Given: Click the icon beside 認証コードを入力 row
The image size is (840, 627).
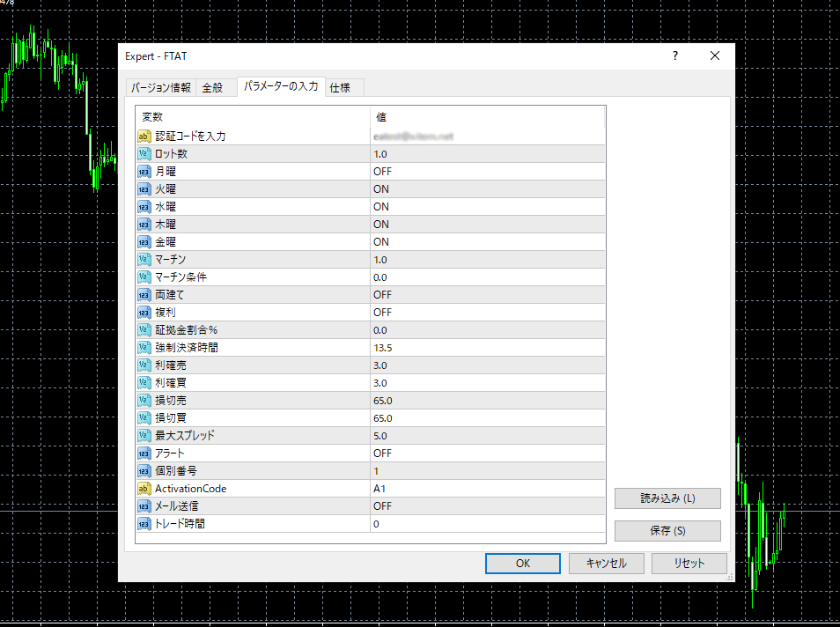Looking at the screenshot, I should pos(144,136).
